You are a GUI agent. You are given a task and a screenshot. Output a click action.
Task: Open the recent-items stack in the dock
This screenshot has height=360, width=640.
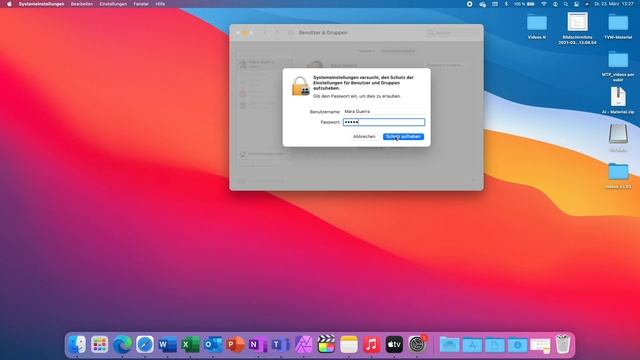coord(540,345)
